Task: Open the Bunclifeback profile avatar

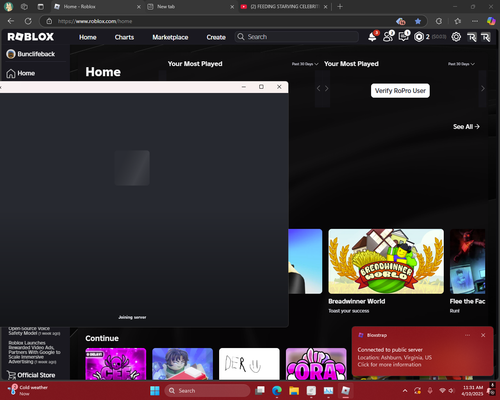Action: tap(11, 54)
